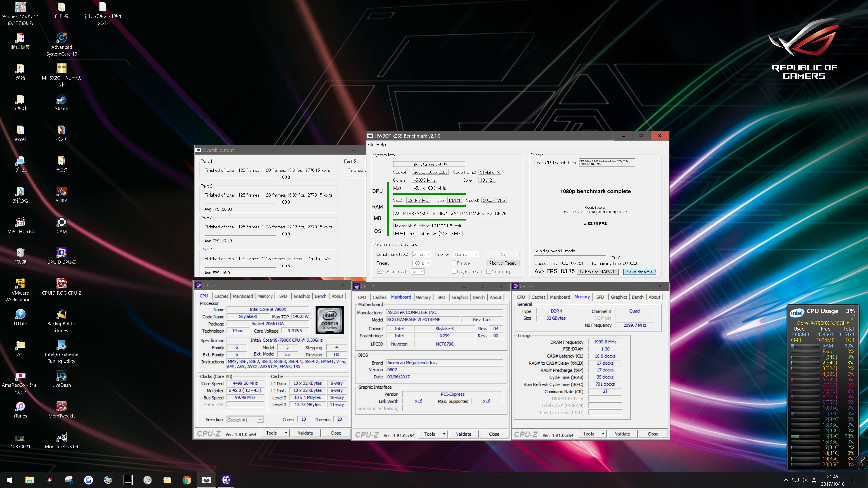
Task: Click the Running overkill mode progress bar
Action: click(x=570, y=255)
